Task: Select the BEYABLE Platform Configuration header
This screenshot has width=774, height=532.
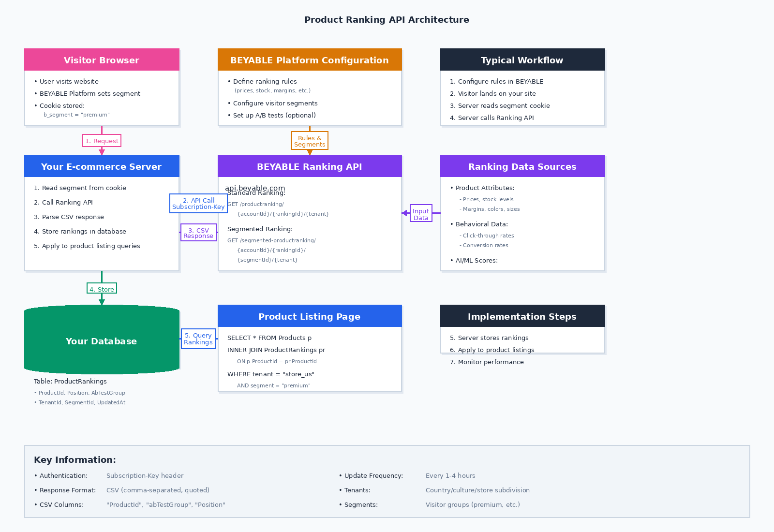Action: pyautogui.click(x=310, y=60)
